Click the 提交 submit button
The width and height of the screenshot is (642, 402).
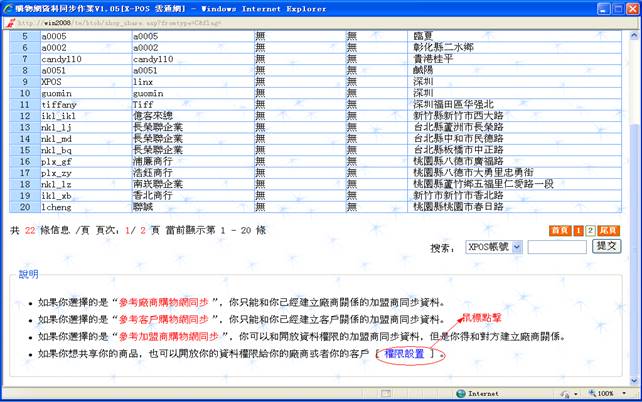(x=607, y=246)
